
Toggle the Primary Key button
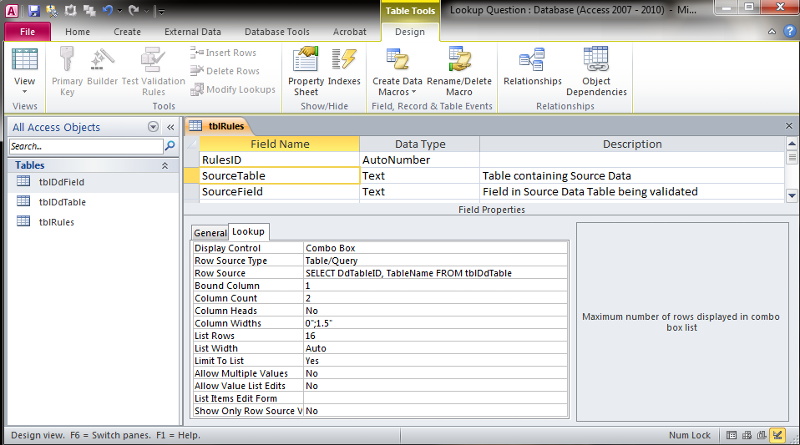[67, 71]
